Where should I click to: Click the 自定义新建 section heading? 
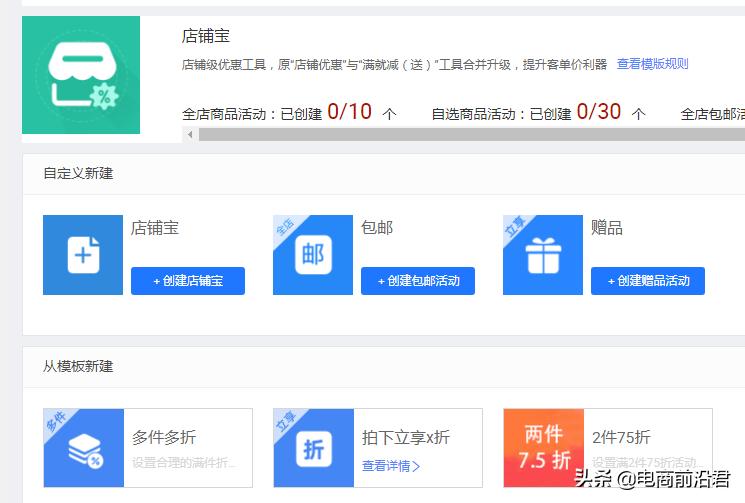(x=78, y=173)
